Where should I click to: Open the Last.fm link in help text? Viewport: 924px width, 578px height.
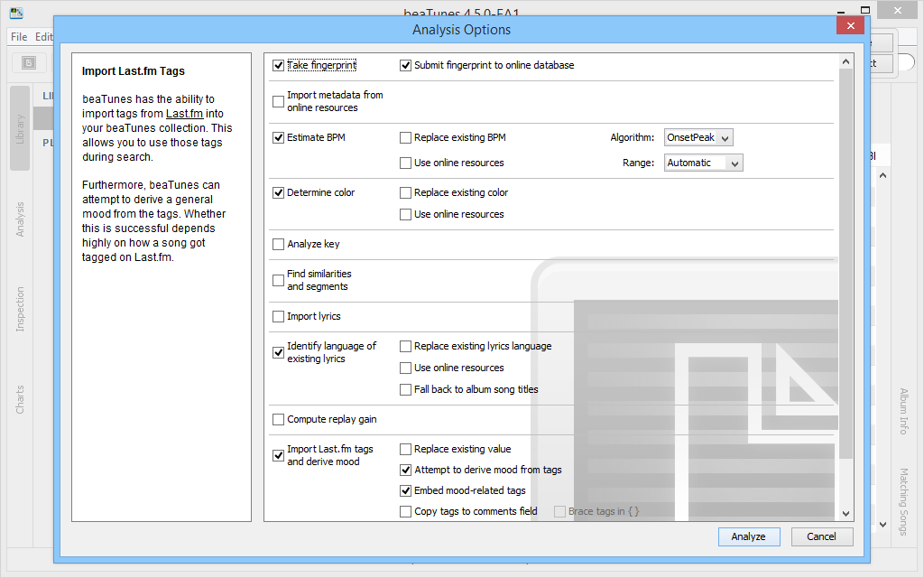(184, 113)
